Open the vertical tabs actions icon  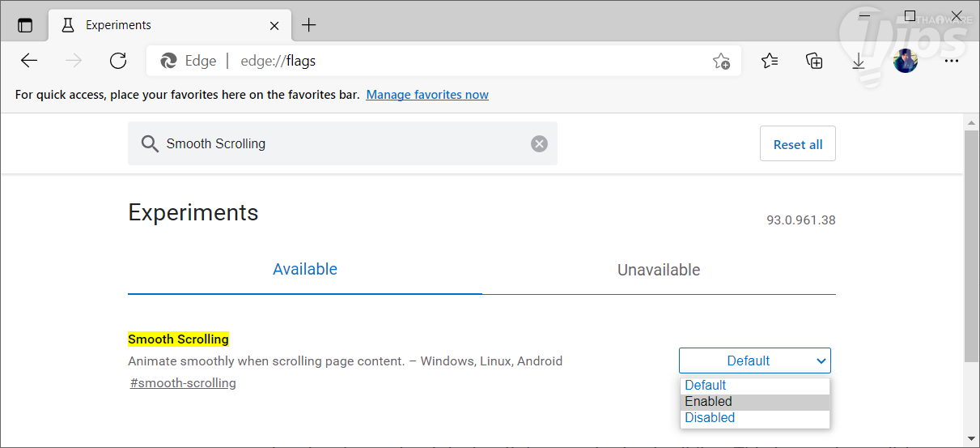[x=25, y=25]
